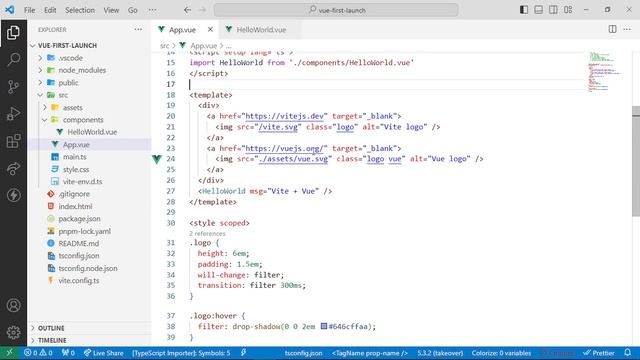Open the View menu
The image size is (640, 360).
tap(111, 10)
